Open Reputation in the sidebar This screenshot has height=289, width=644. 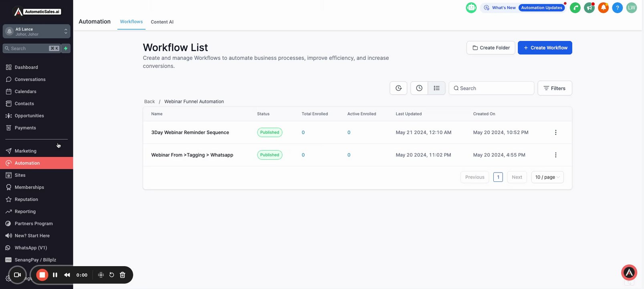pyautogui.click(x=26, y=199)
